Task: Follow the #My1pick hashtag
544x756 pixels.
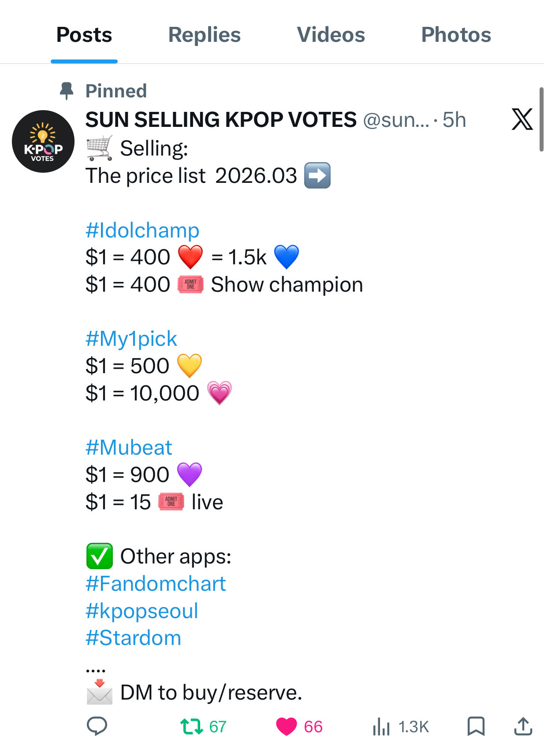Action: click(x=131, y=338)
